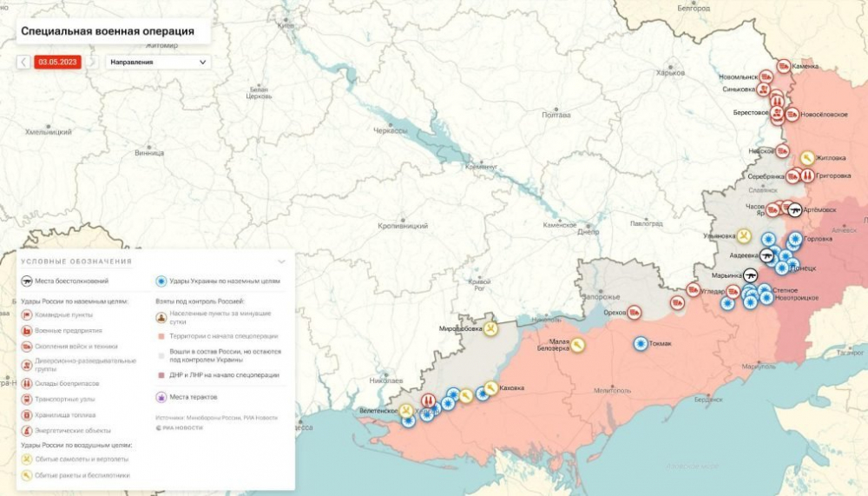
Task: Click the РИА Новости logo link
Action: coord(181,428)
